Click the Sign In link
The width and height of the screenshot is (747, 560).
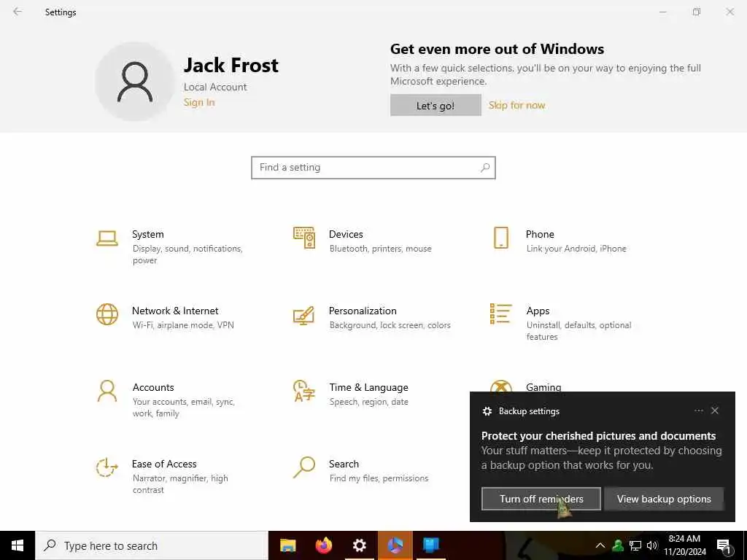point(199,102)
